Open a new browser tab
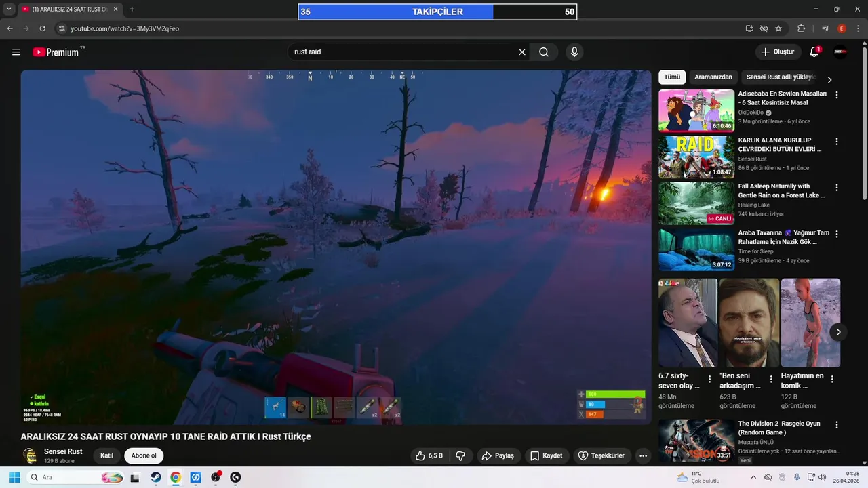This screenshot has height=488, width=868. click(x=132, y=9)
